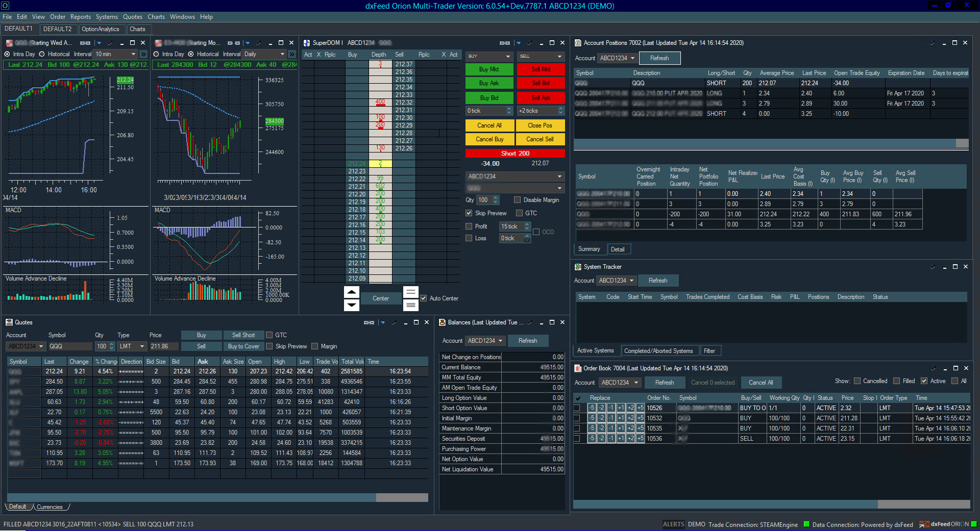Click Refresh in Account Positions panel
This screenshot has width=980, height=531.
(x=659, y=58)
